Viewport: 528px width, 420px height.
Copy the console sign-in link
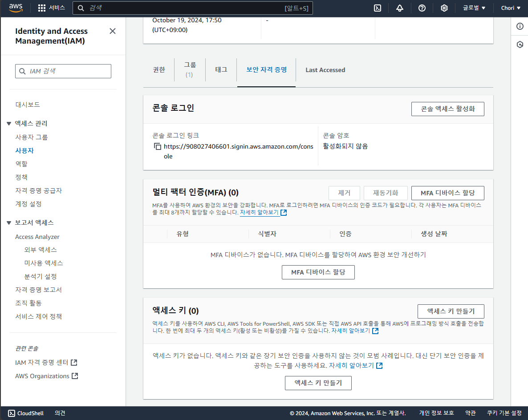coord(157,146)
